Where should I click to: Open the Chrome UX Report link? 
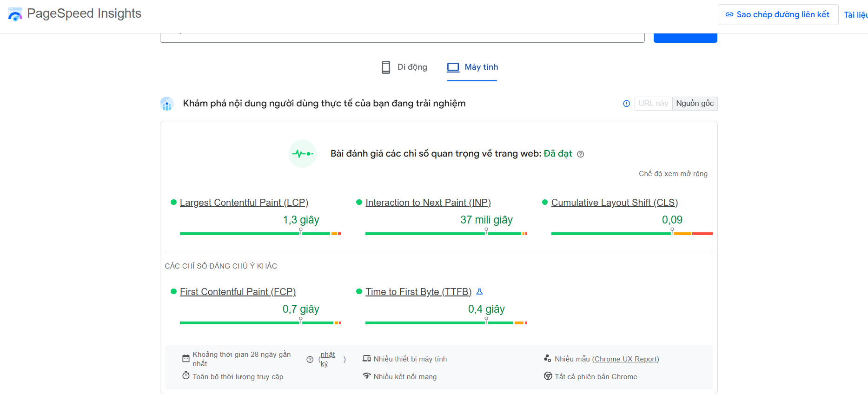tap(626, 359)
